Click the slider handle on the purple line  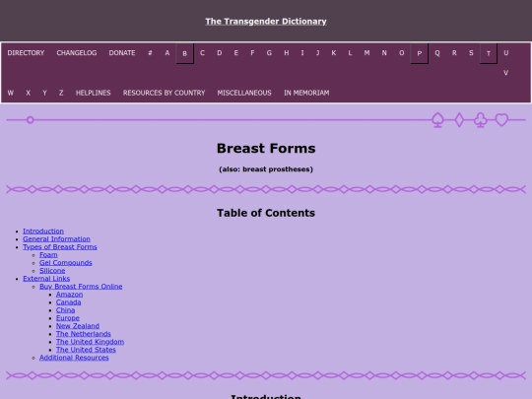point(31,120)
